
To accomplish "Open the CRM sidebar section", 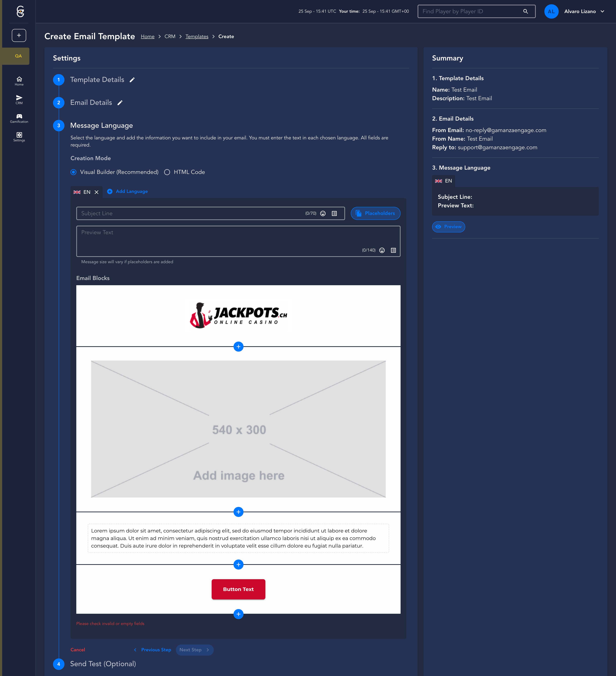I will pos(19,100).
